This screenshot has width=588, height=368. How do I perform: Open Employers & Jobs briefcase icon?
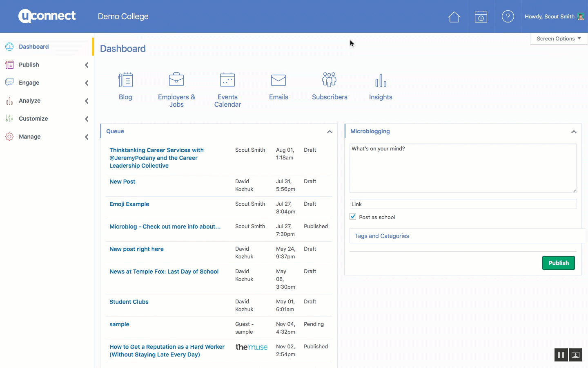pyautogui.click(x=176, y=80)
